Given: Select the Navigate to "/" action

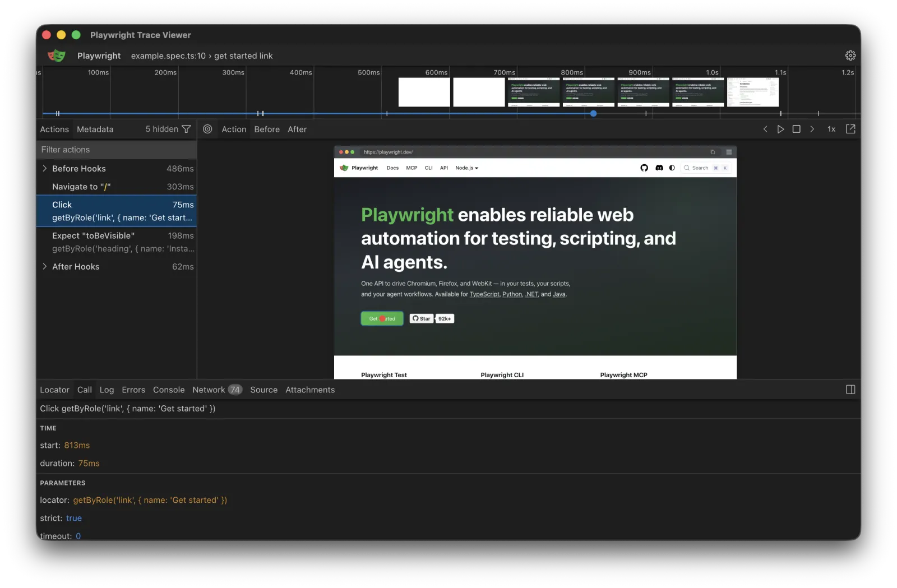Looking at the screenshot, I should pyautogui.click(x=117, y=187).
